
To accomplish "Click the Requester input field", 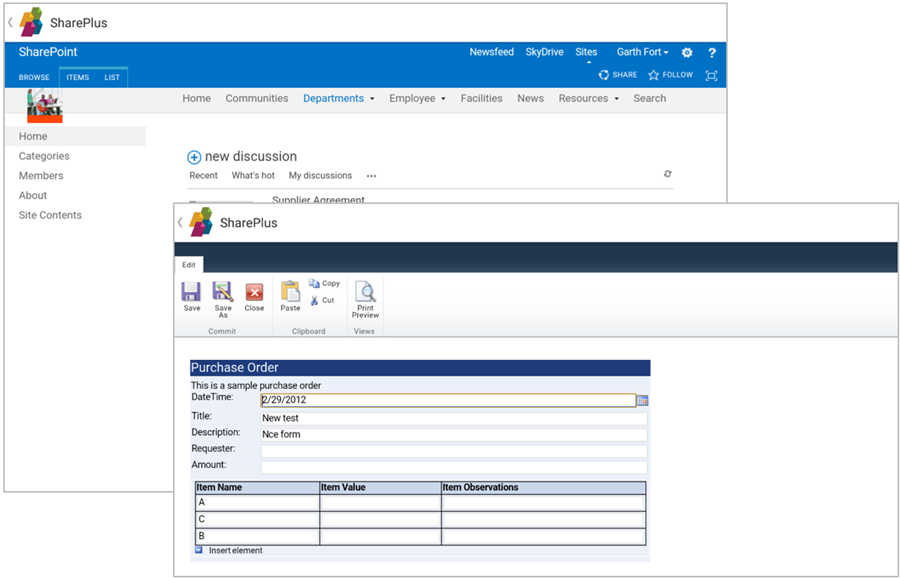I will click(x=453, y=451).
